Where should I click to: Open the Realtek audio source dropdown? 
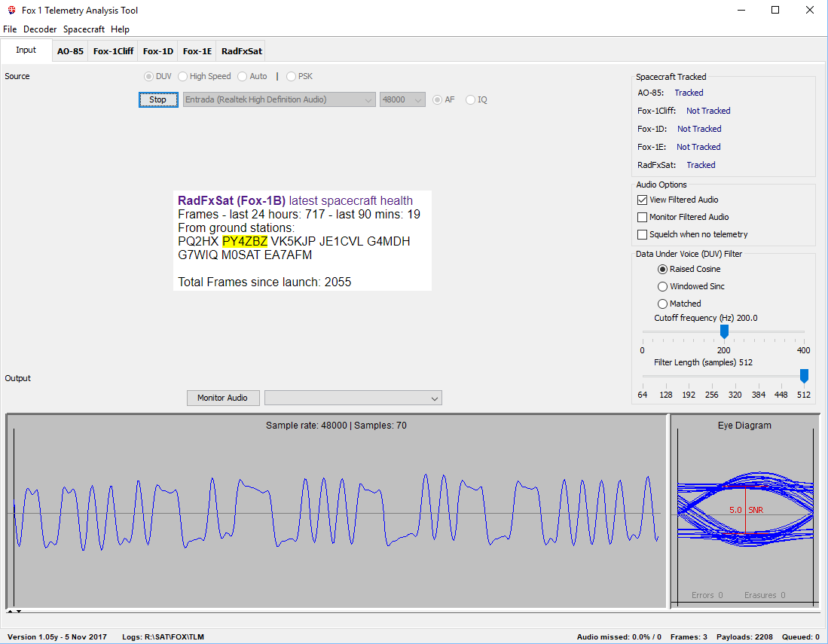pos(279,99)
